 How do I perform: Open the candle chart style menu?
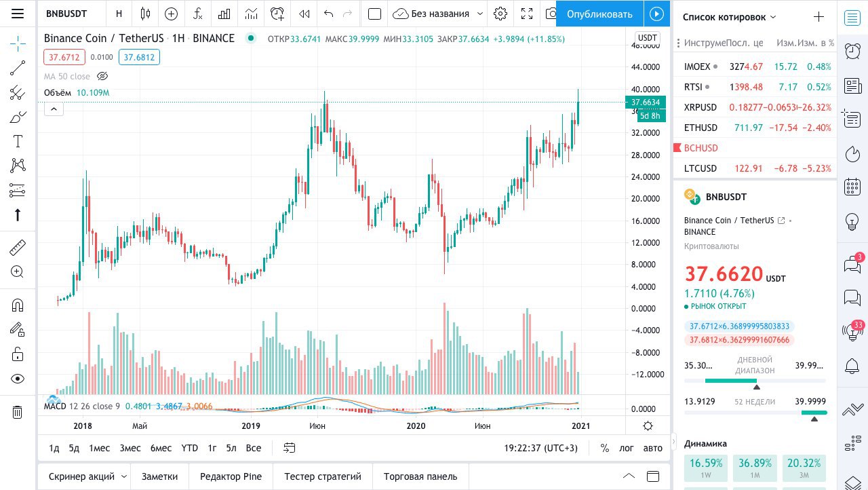(x=144, y=14)
